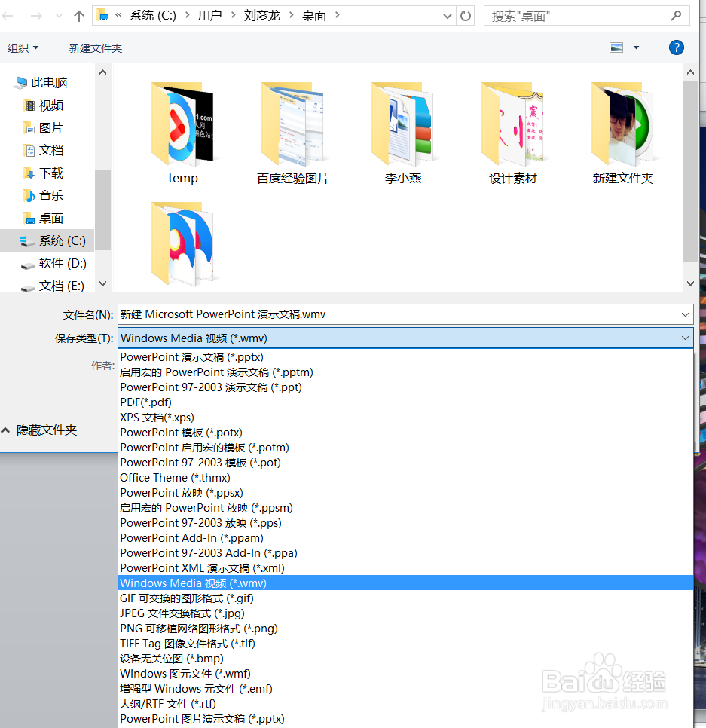This screenshot has height=728, width=706.
Task: Open the 李小燕 folder
Action: [x=403, y=133]
